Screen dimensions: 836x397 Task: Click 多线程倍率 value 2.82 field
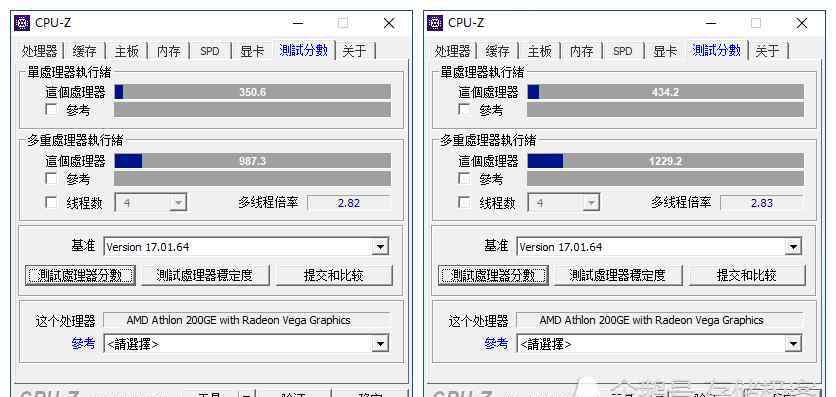tap(349, 203)
